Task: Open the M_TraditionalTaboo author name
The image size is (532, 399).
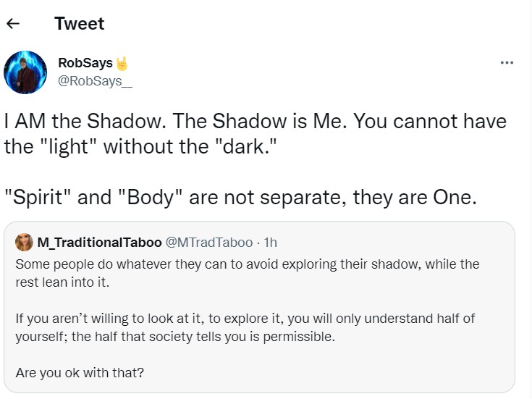Action: point(99,242)
